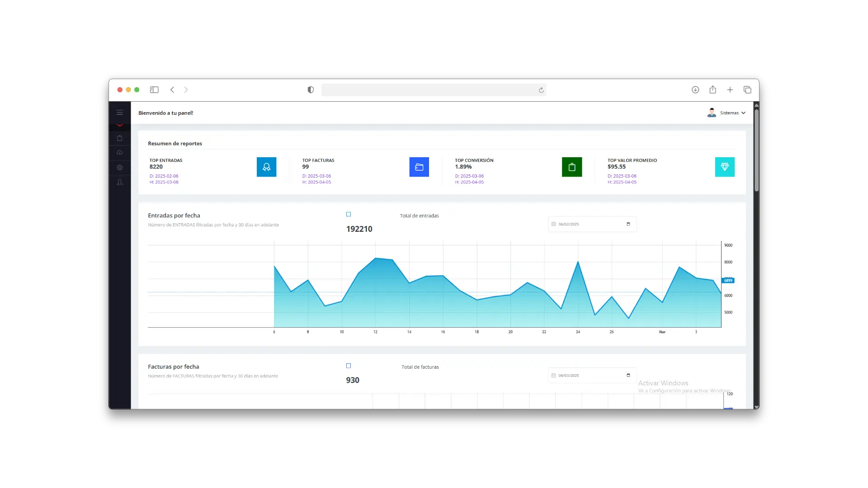Click the Top Facturas wallet icon

(419, 167)
